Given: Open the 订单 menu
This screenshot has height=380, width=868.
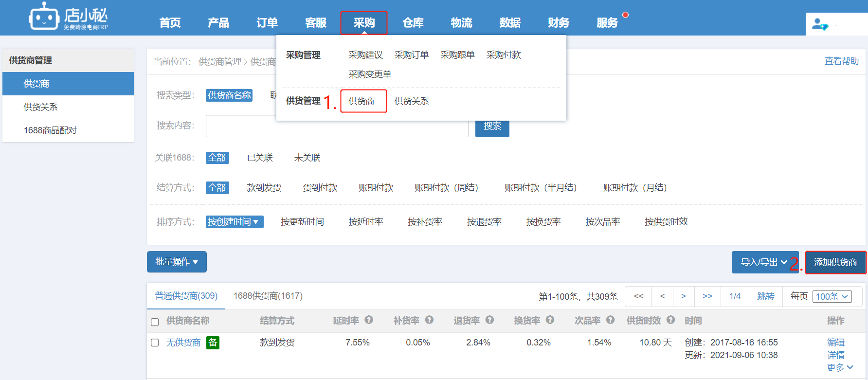Looking at the screenshot, I should [267, 23].
